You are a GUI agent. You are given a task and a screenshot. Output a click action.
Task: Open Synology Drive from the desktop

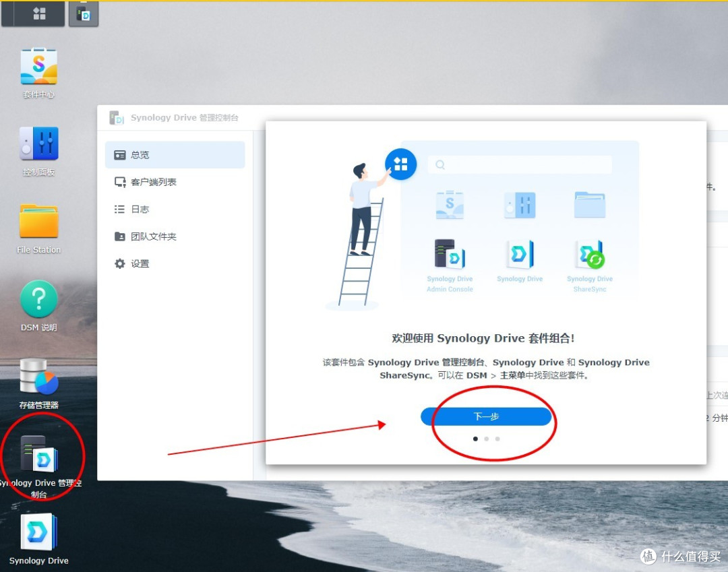coord(38,532)
